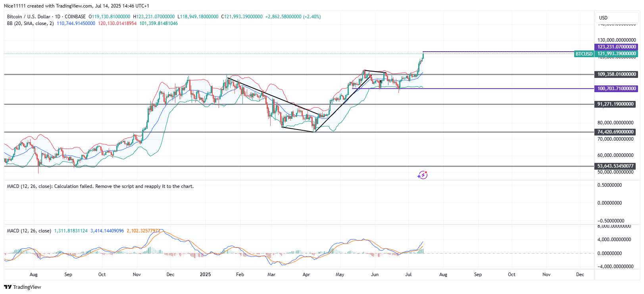Click the Apr label on time axis

(x=306, y=275)
